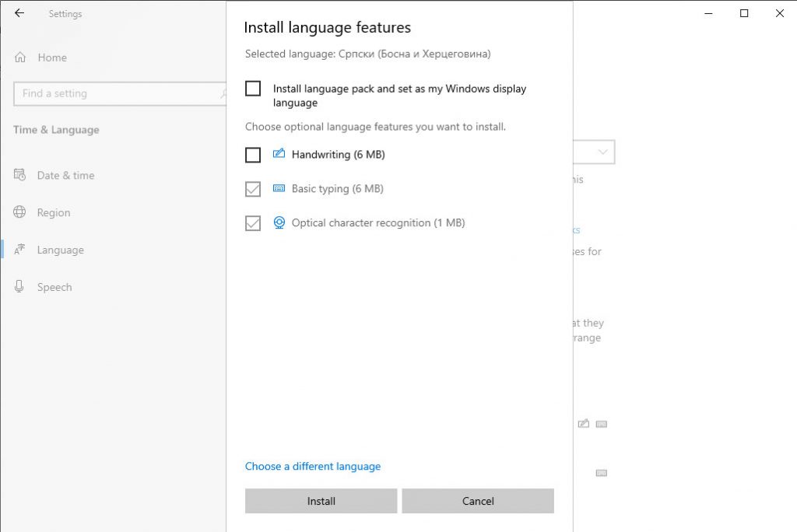Open Choose a different language link
The image size is (797, 532).
click(x=314, y=466)
